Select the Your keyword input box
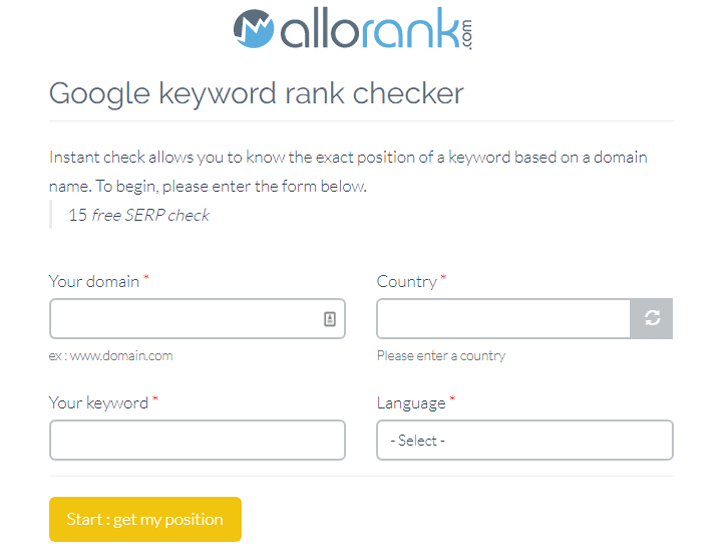This screenshot has height=557, width=724. 197,440
